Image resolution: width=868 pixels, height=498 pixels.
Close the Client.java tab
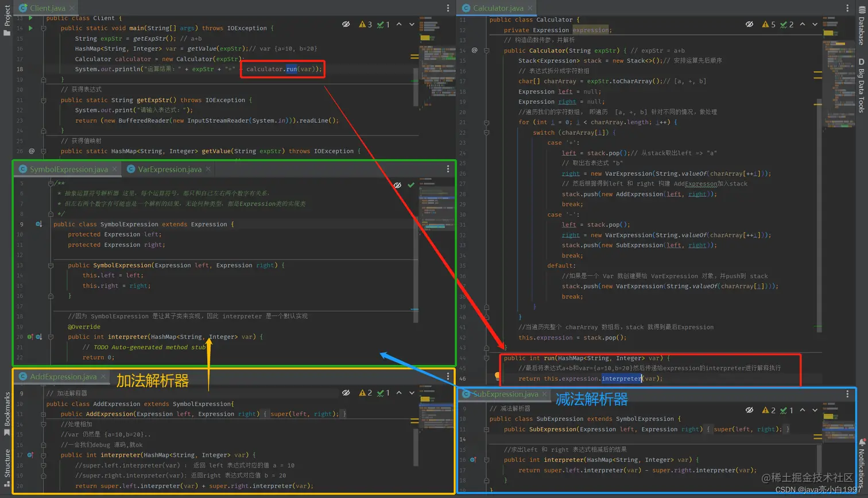pyautogui.click(x=72, y=8)
